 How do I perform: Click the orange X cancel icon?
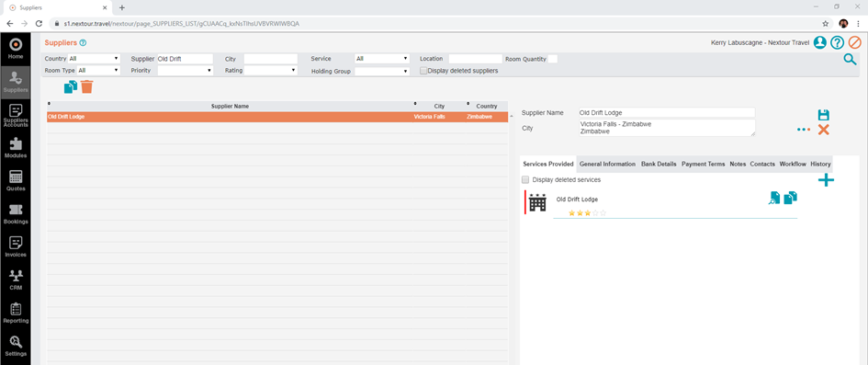pyautogui.click(x=823, y=130)
